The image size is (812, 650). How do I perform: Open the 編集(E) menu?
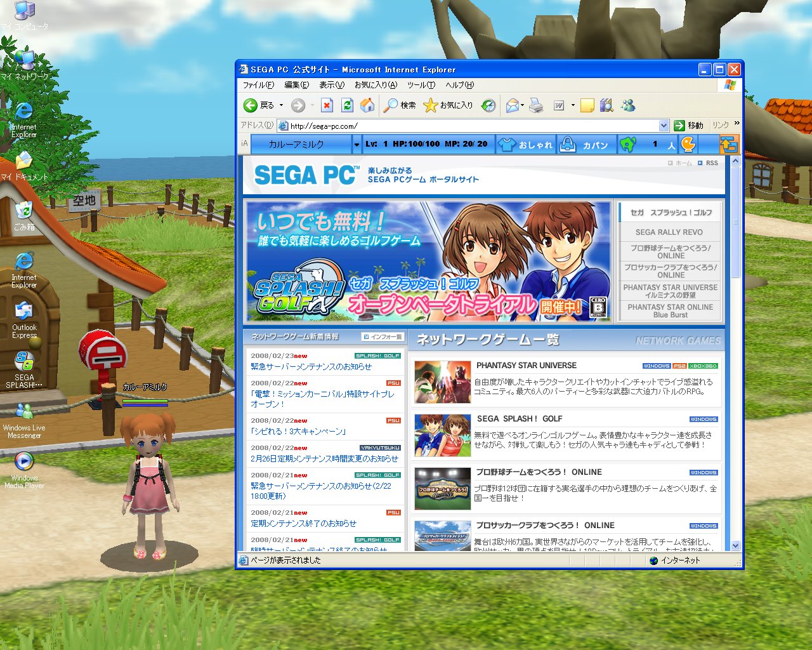pos(297,85)
